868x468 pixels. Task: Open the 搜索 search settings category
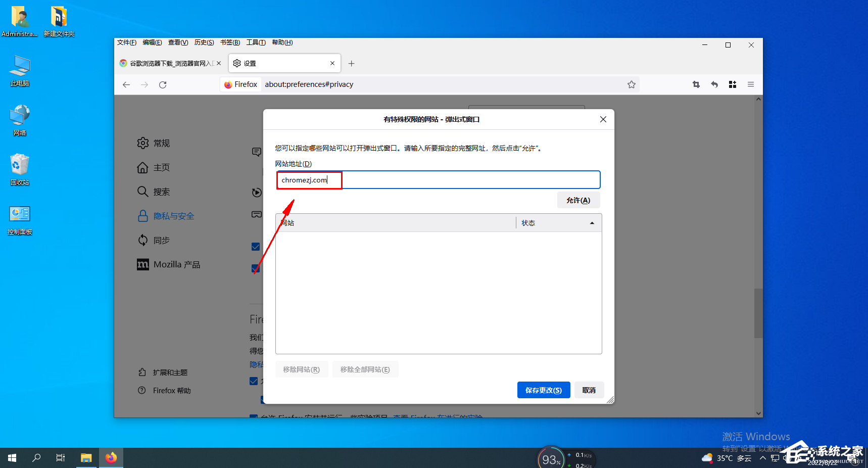pos(154,192)
